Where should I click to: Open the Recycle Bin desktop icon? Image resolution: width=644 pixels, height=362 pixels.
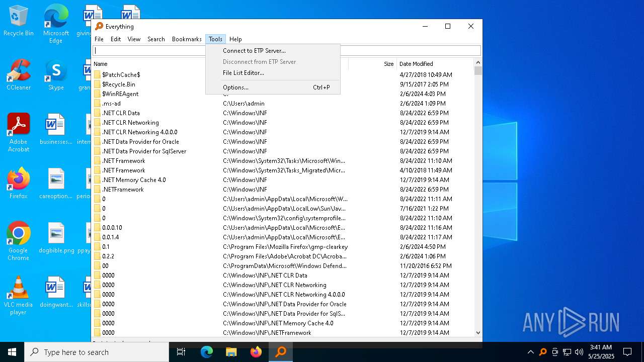[19, 21]
